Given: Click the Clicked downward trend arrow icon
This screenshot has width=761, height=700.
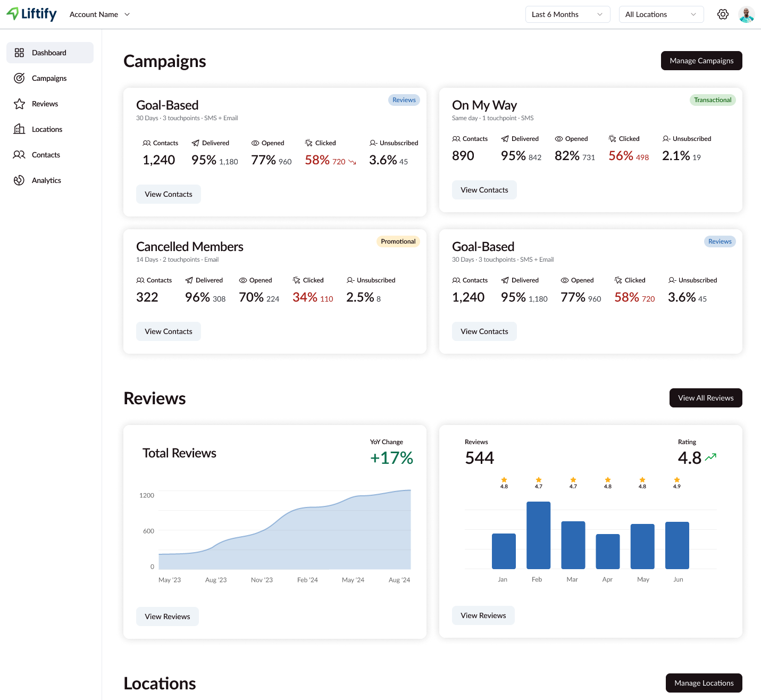Looking at the screenshot, I should [352, 162].
